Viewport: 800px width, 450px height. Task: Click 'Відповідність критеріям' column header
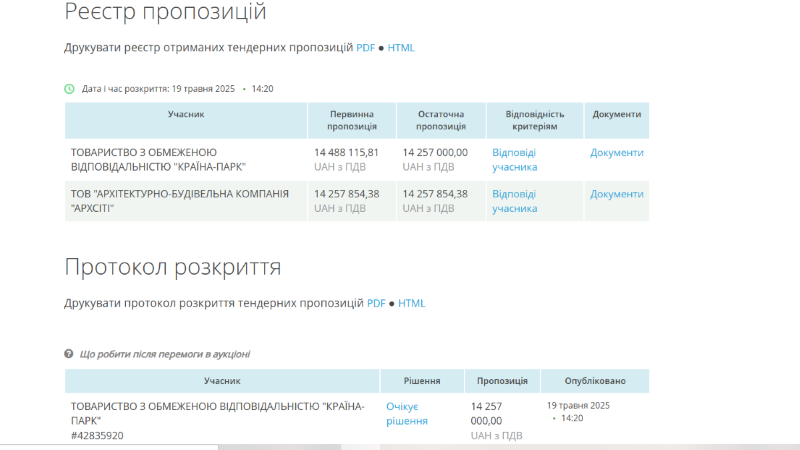tap(535, 120)
